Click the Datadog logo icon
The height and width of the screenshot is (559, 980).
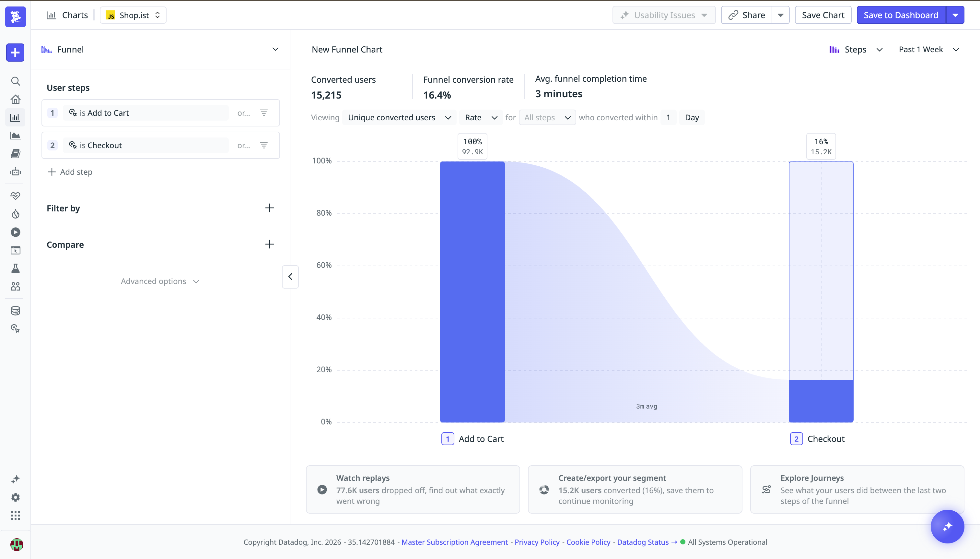pyautogui.click(x=15, y=17)
